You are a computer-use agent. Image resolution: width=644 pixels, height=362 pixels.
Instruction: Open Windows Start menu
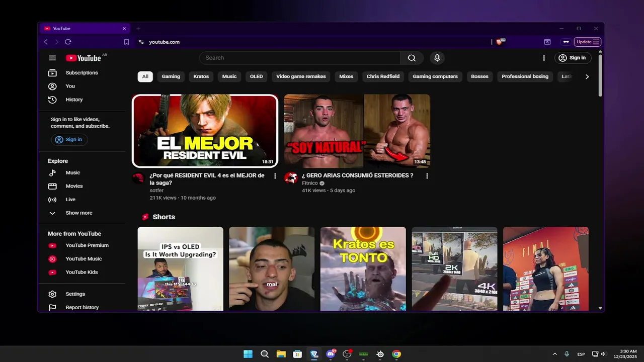coord(248,354)
